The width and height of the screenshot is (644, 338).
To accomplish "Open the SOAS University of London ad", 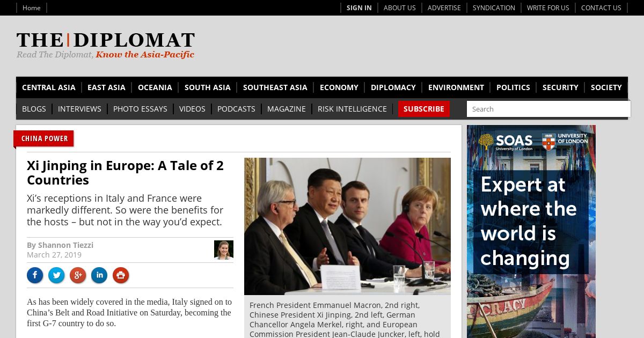I will pyautogui.click(x=531, y=231).
